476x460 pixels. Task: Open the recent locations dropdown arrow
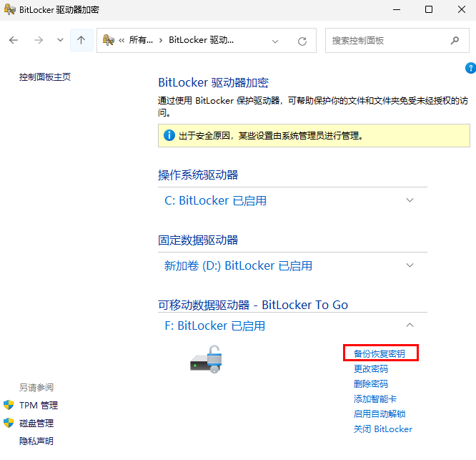pos(60,41)
